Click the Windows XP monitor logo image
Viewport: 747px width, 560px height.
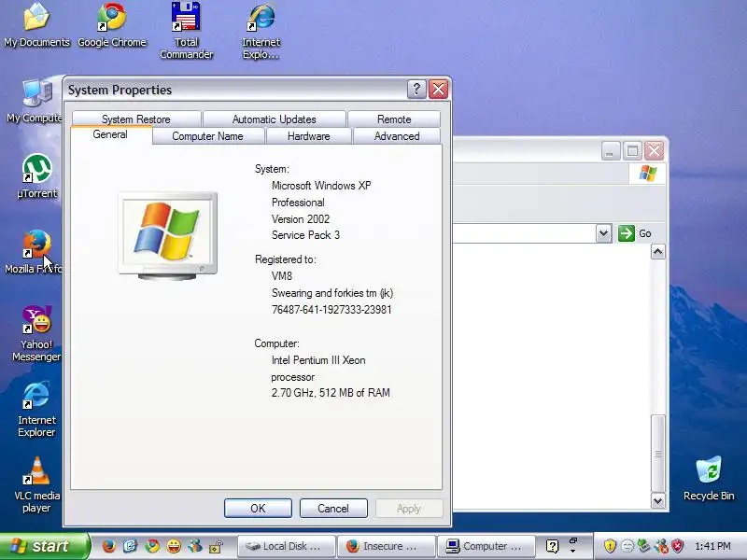[x=168, y=236]
